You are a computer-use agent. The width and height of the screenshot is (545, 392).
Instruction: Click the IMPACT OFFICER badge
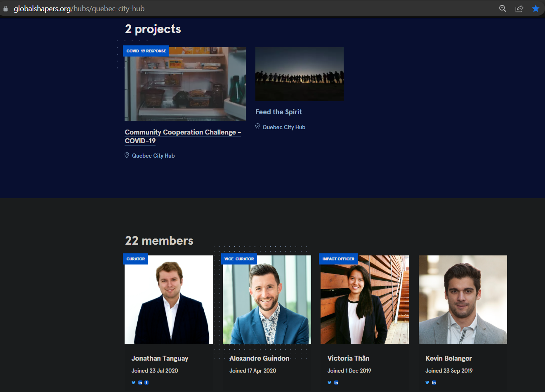(x=338, y=259)
